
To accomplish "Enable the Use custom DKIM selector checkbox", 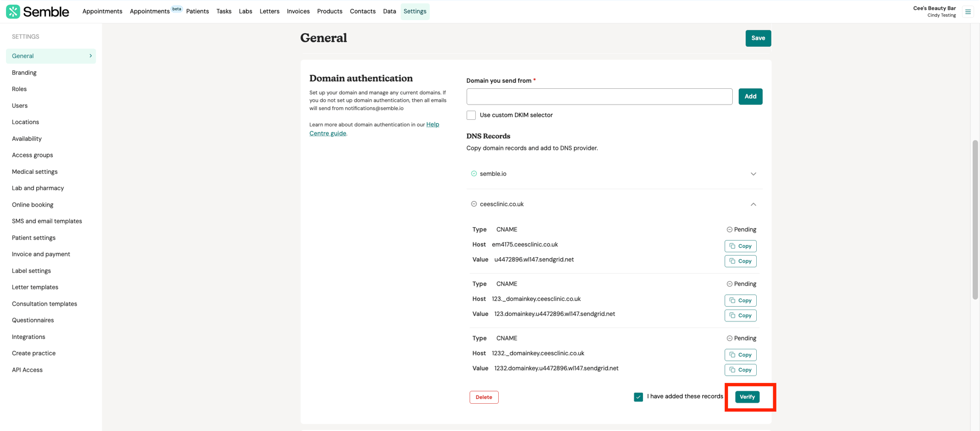I will (x=471, y=115).
